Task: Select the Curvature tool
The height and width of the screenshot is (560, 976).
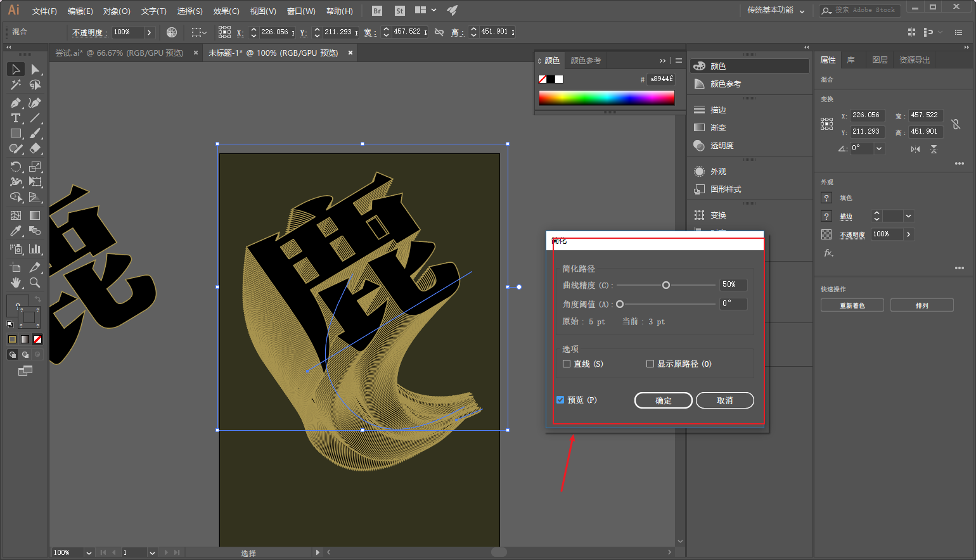Action: pos(35,103)
